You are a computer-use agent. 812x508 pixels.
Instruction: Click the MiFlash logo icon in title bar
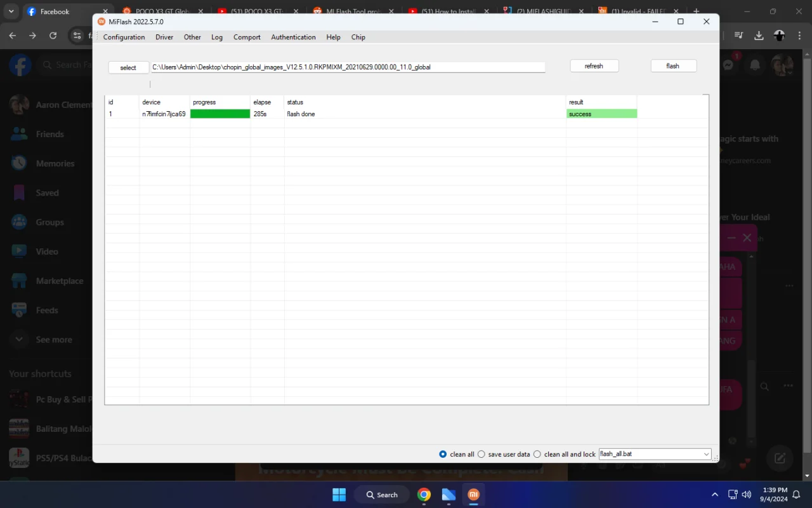pos(101,22)
